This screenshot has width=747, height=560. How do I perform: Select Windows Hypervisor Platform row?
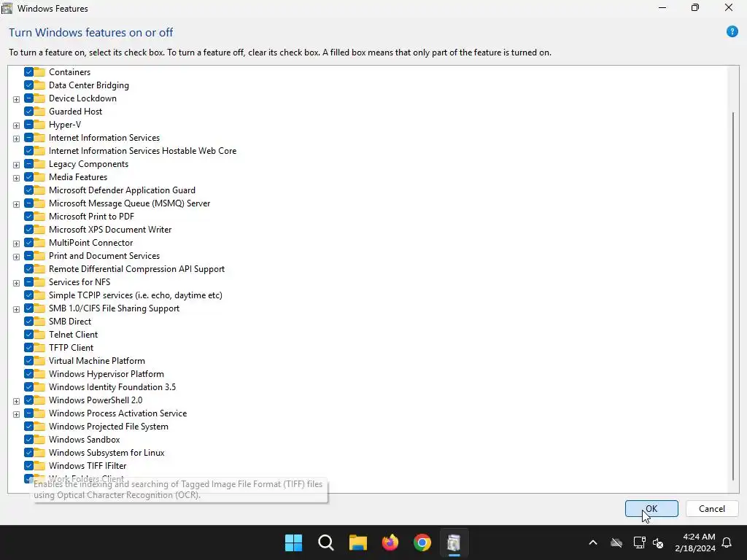(x=107, y=374)
